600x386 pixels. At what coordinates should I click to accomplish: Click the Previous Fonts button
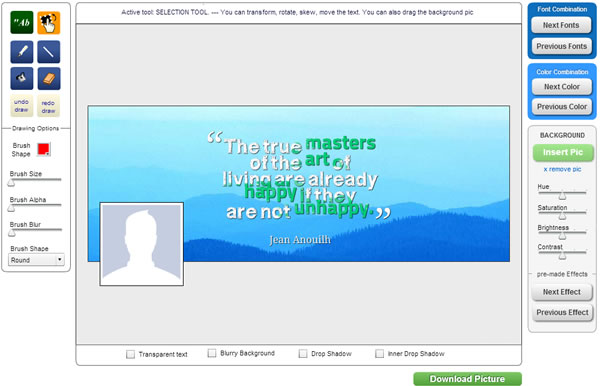561,46
